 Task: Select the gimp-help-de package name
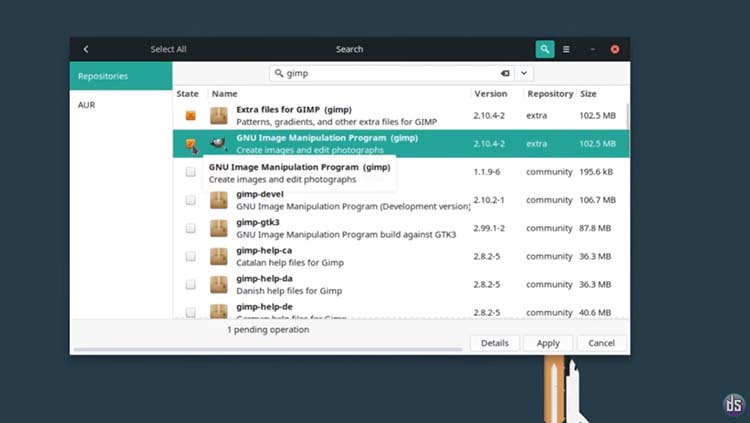(265, 307)
